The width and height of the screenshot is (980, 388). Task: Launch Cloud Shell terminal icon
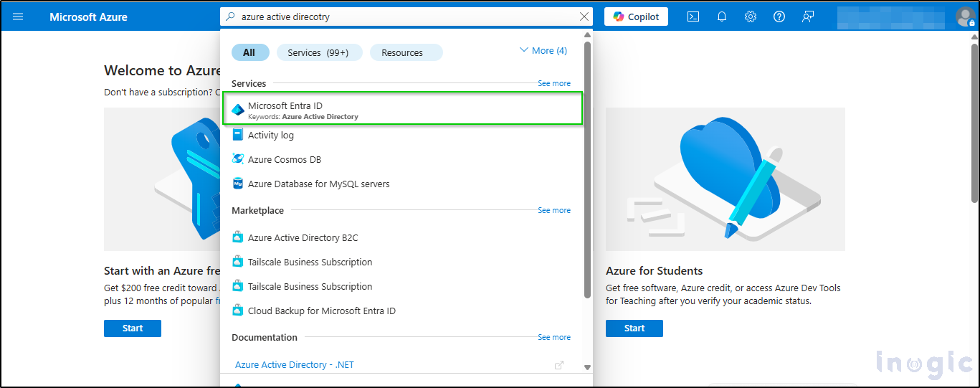tap(693, 16)
